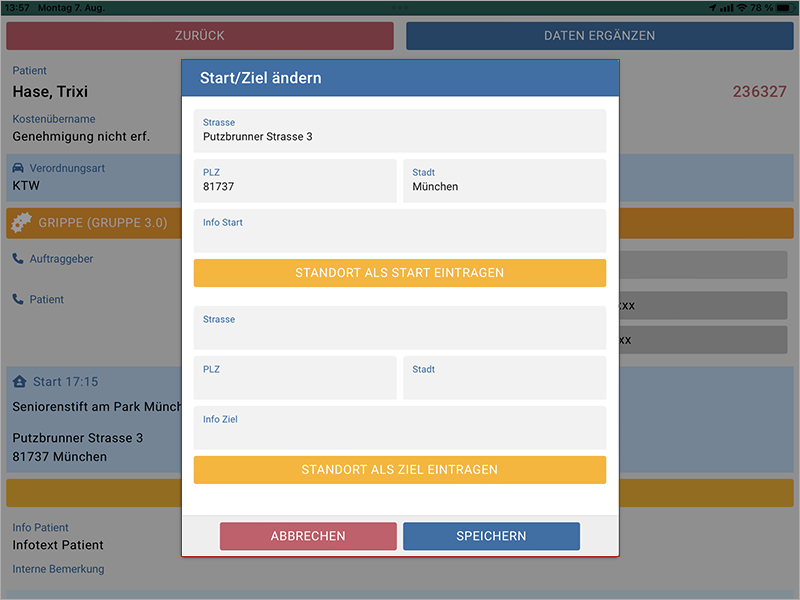Viewport: 800px width, 600px height.
Task: Focus the Info Start text field
Action: click(x=400, y=231)
